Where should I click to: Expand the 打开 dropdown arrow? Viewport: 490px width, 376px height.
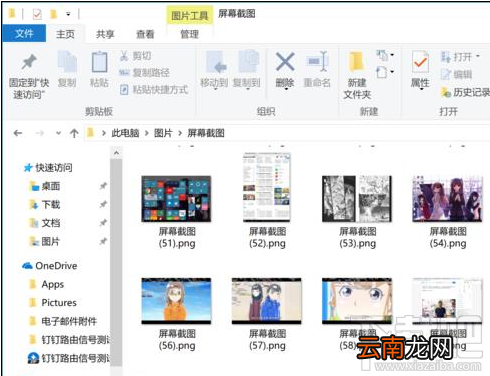coord(478,56)
